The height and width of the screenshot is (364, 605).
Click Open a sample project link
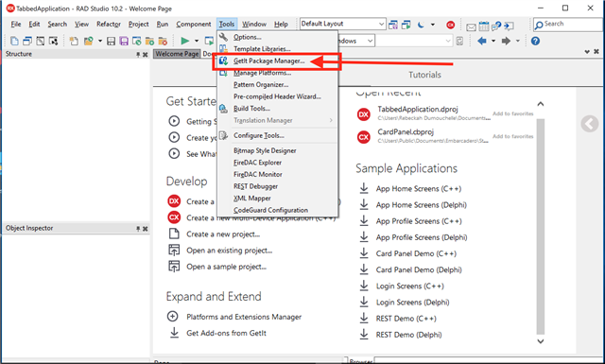coord(226,267)
